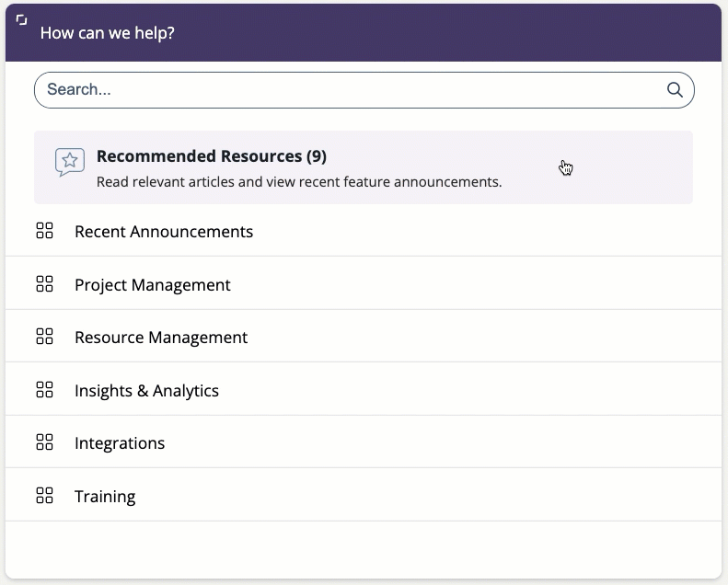
Task: Select the Integrations category
Action: coord(364,442)
